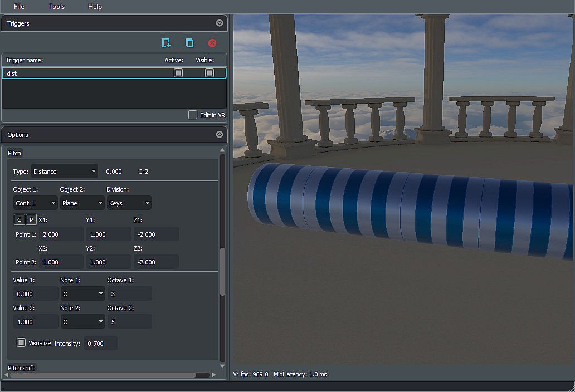
Task: Toggle Active checkbox for dist trigger
Action: pyautogui.click(x=178, y=73)
